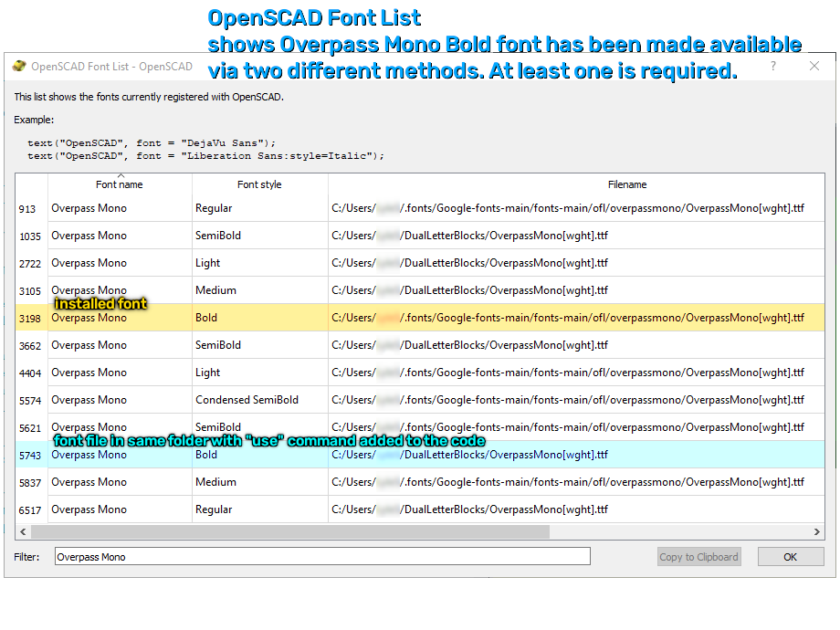Select row 6517 Overpass Mono Regular

89,509
